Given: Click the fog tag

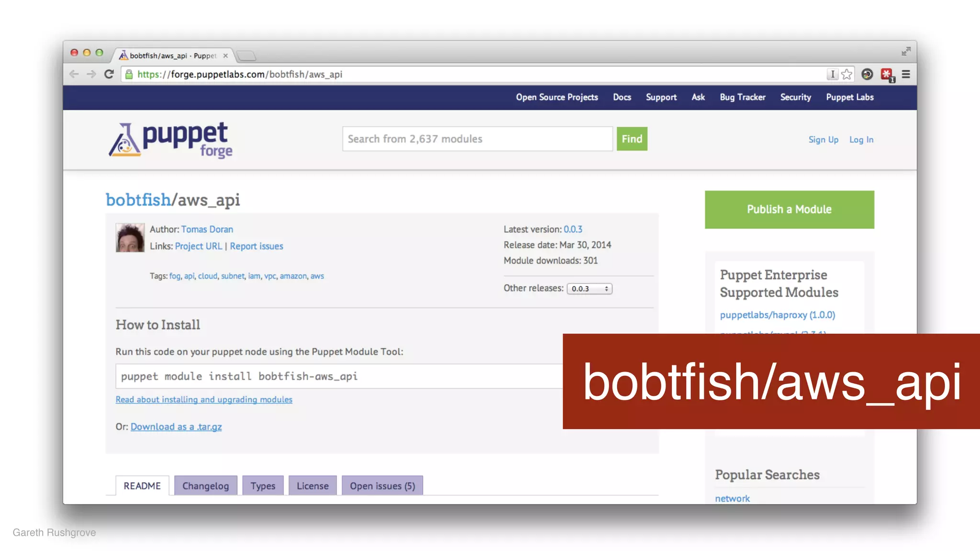Looking at the screenshot, I should (x=175, y=276).
